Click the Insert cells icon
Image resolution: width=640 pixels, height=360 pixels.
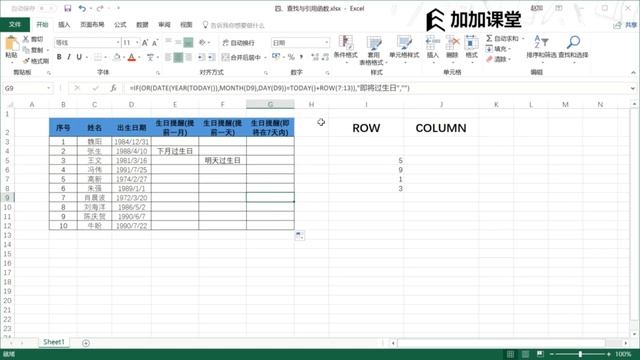pos(432,42)
